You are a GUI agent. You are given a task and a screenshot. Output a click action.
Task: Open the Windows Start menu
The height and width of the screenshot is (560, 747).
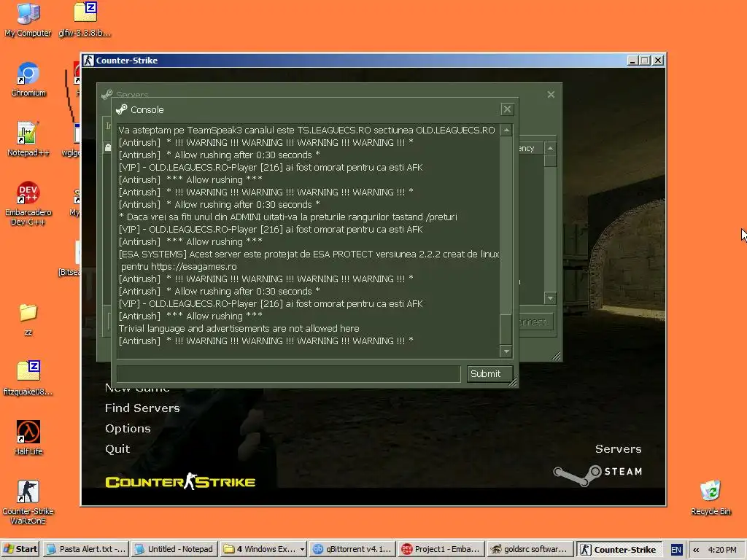[20, 549]
